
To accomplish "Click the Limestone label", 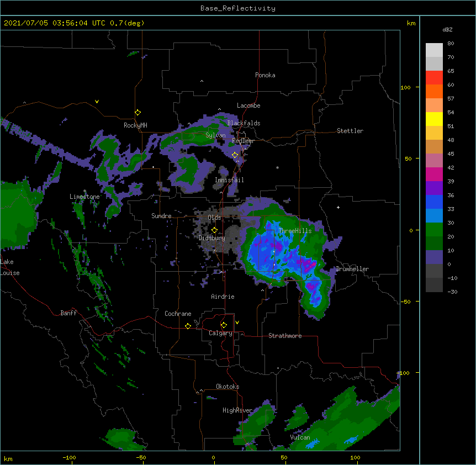I will [x=84, y=197].
